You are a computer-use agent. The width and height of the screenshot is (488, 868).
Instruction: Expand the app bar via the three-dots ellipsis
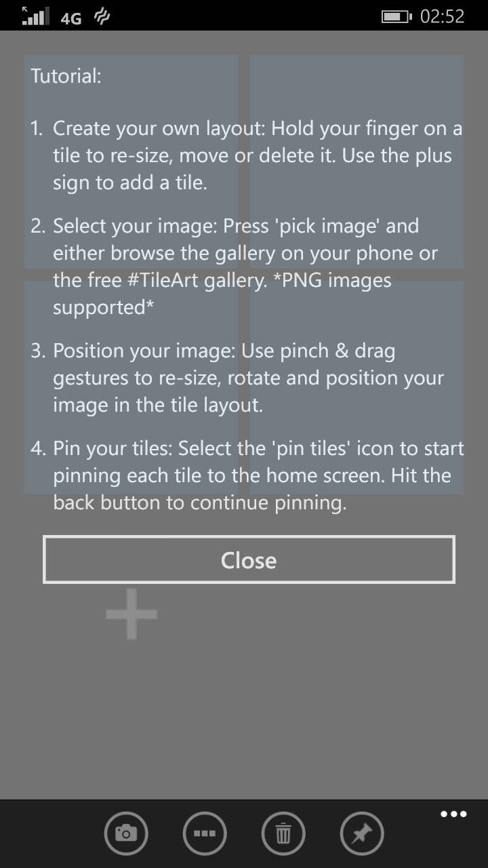(453, 814)
